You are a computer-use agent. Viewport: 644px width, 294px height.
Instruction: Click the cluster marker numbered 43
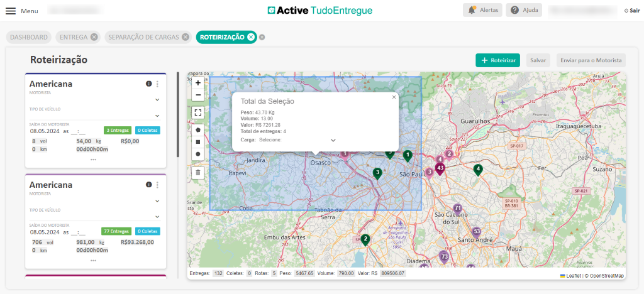(440, 168)
